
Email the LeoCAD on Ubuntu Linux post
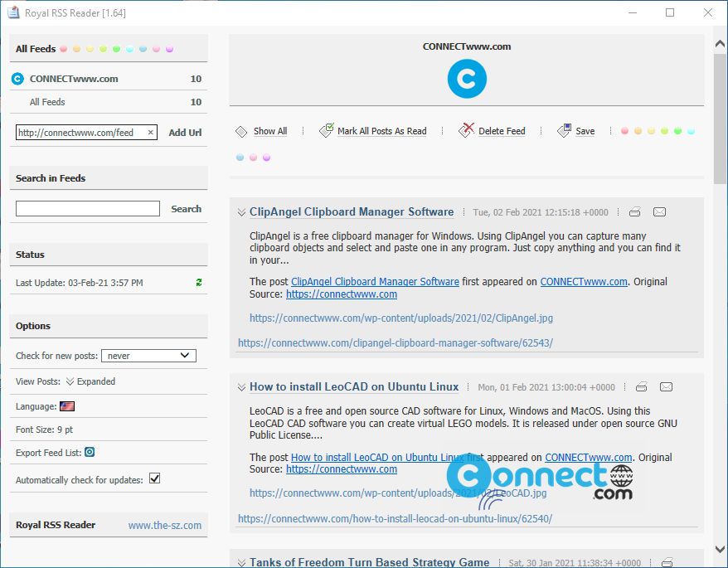click(x=666, y=387)
